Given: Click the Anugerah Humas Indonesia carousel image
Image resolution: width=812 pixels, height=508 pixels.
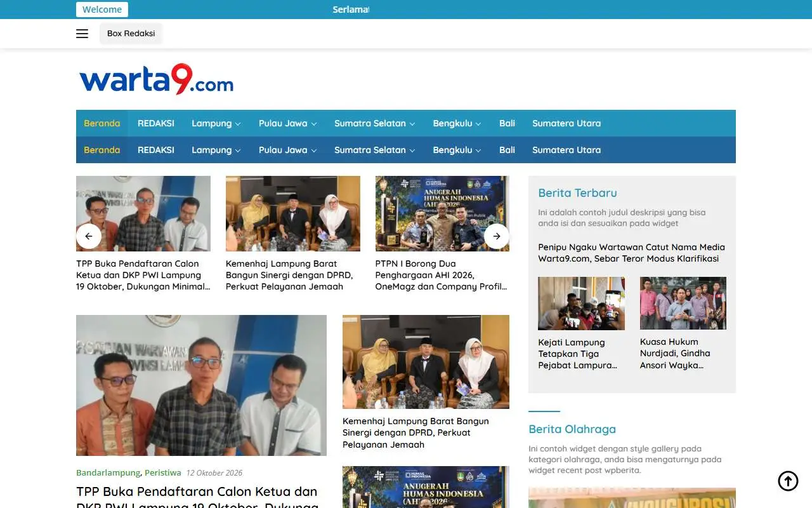Looking at the screenshot, I should pos(442,213).
